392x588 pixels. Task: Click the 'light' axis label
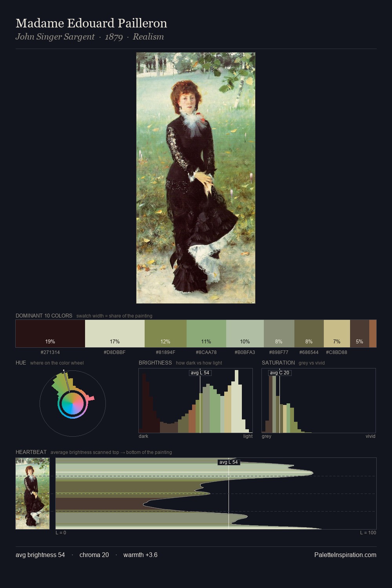coord(248,436)
